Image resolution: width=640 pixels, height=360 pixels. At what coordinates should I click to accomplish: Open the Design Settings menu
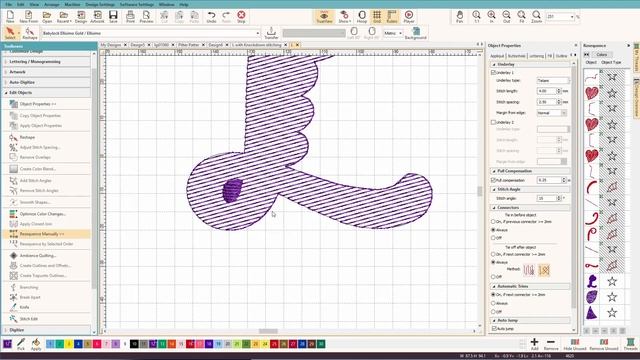100,4
